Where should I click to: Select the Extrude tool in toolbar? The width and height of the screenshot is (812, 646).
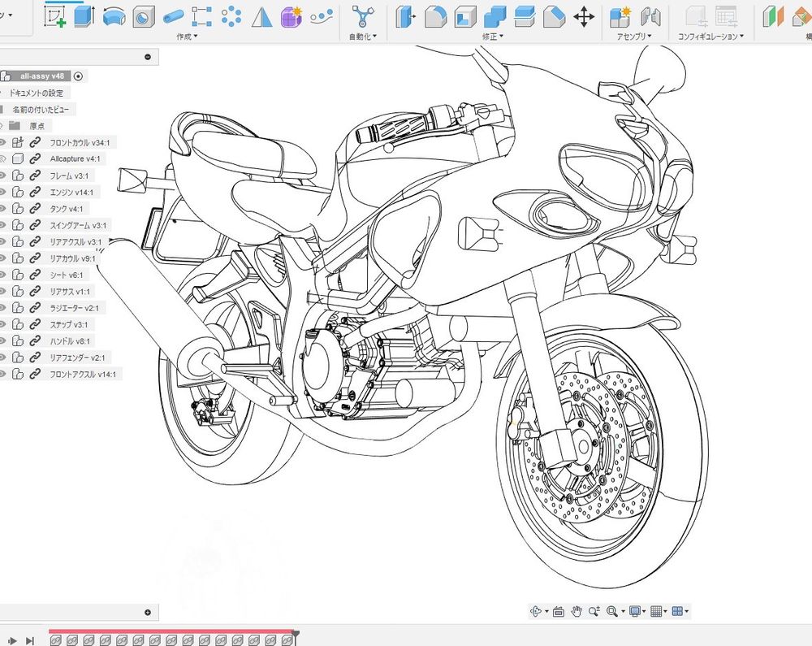pyautogui.click(x=84, y=16)
